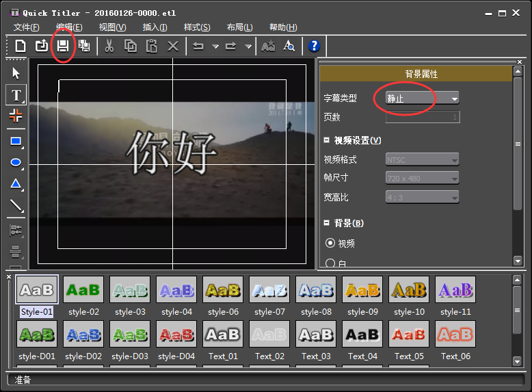
Task: Select the Text tool in left toolbar
Action: pyautogui.click(x=16, y=95)
